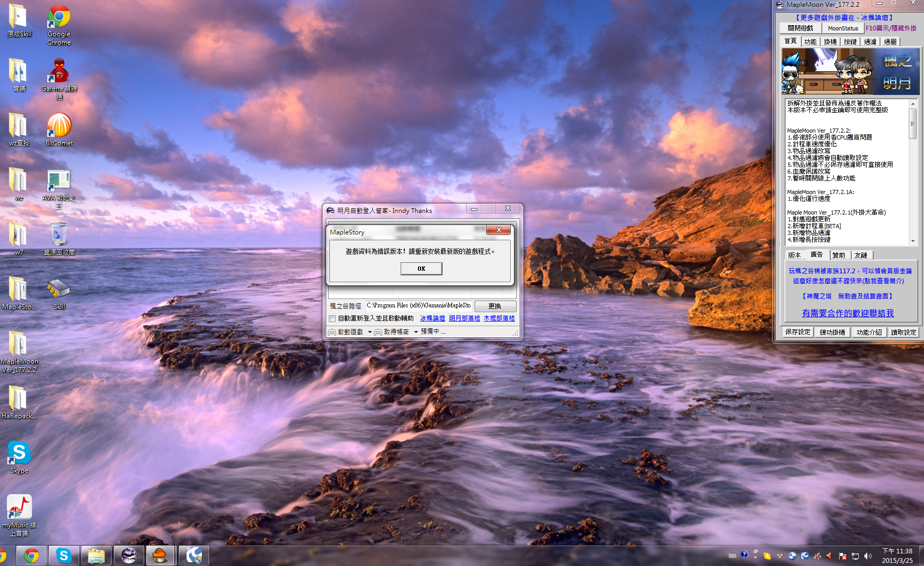Screen dimensions: 924x566
Task: Switch to the 過濾 tab
Action: 870,41
